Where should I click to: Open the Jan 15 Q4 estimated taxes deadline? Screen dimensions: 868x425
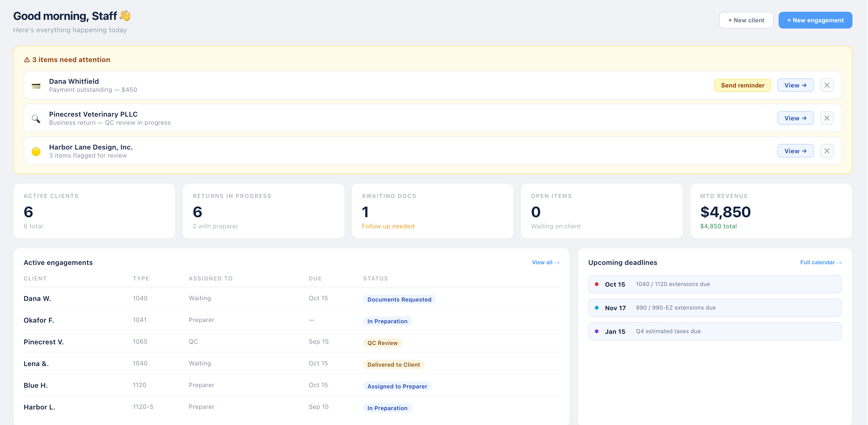click(715, 331)
